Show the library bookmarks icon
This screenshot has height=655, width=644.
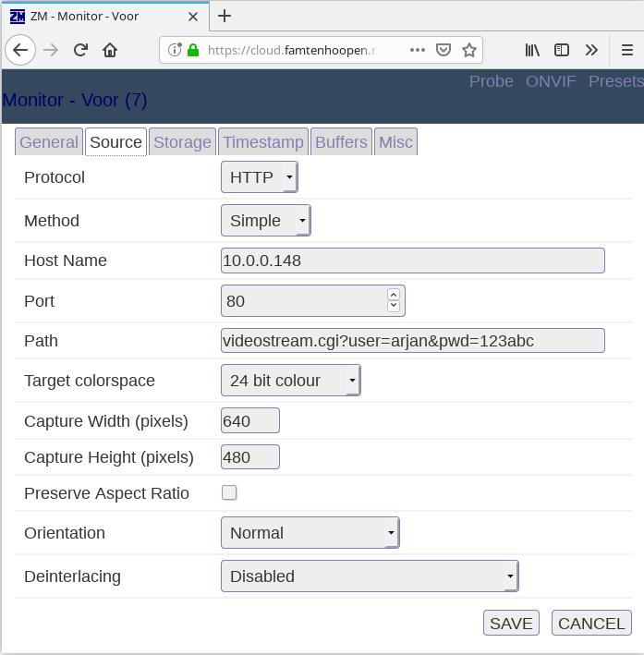pyautogui.click(x=532, y=50)
